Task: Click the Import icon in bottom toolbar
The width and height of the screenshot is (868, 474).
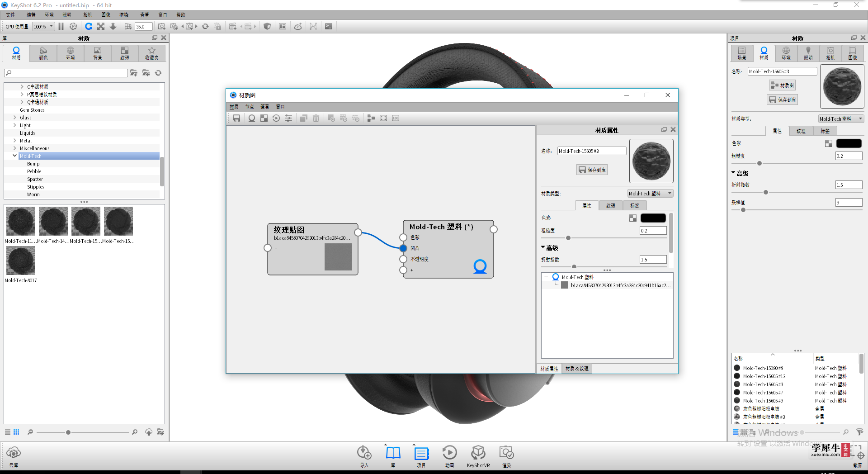Action: click(364, 453)
